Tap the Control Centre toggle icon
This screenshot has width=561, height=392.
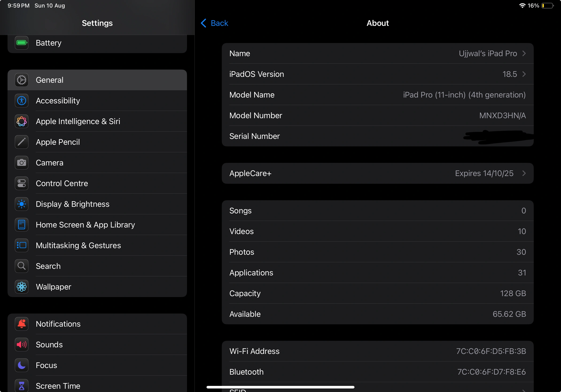(x=22, y=183)
